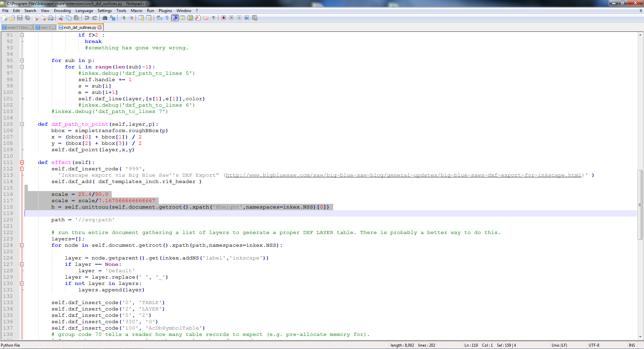This screenshot has height=349, width=644.
Task: Click the Copy toolbar icon
Action: [69, 18]
